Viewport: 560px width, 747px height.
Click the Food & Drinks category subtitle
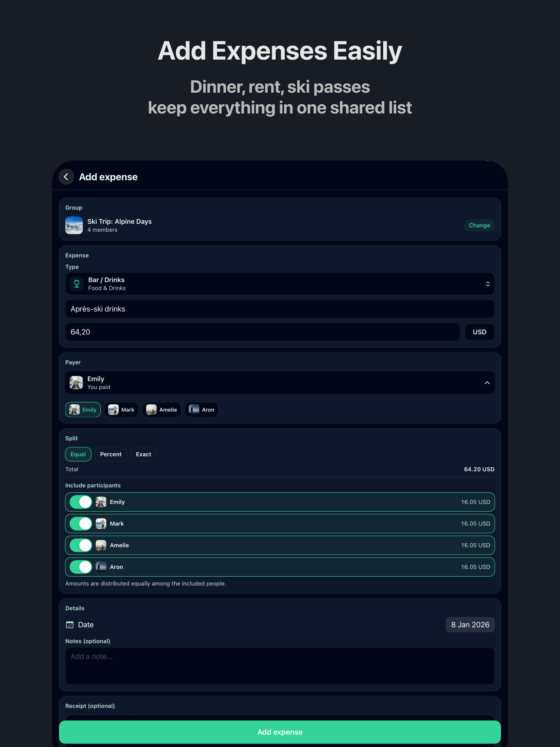coord(107,288)
